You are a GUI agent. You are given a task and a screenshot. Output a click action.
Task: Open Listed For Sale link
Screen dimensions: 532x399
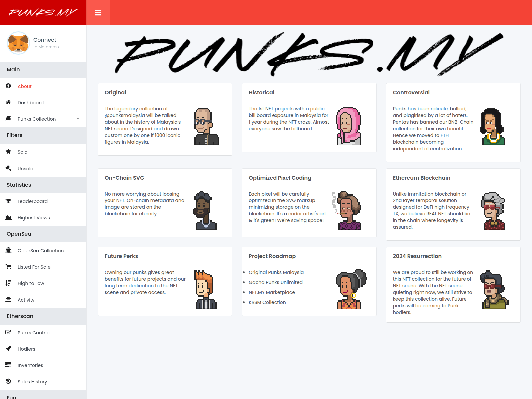(34, 267)
